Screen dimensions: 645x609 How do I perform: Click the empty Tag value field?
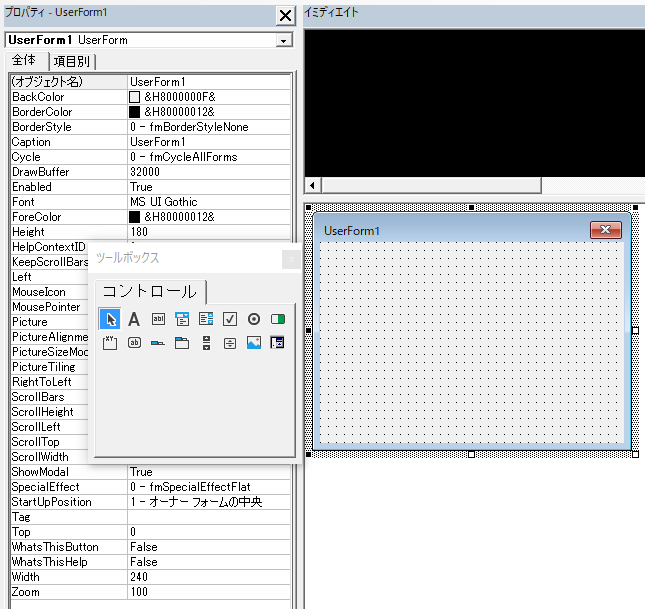[209, 517]
